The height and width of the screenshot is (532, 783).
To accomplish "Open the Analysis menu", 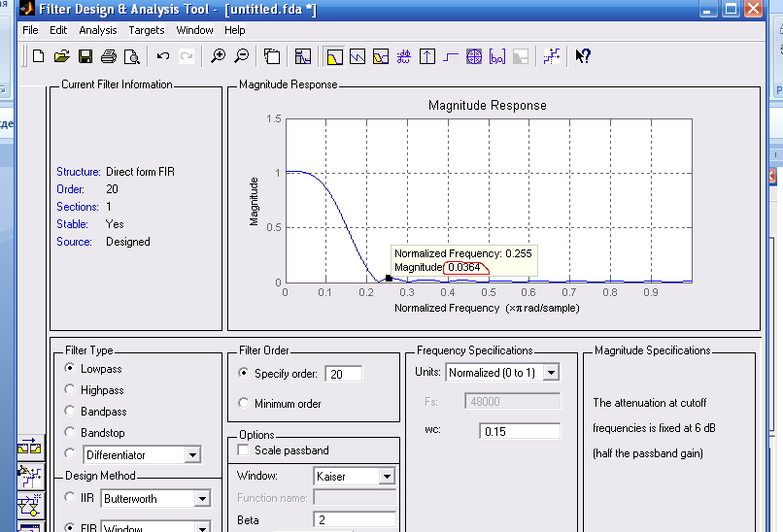I will pyautogui.click(x=98, y=30).
